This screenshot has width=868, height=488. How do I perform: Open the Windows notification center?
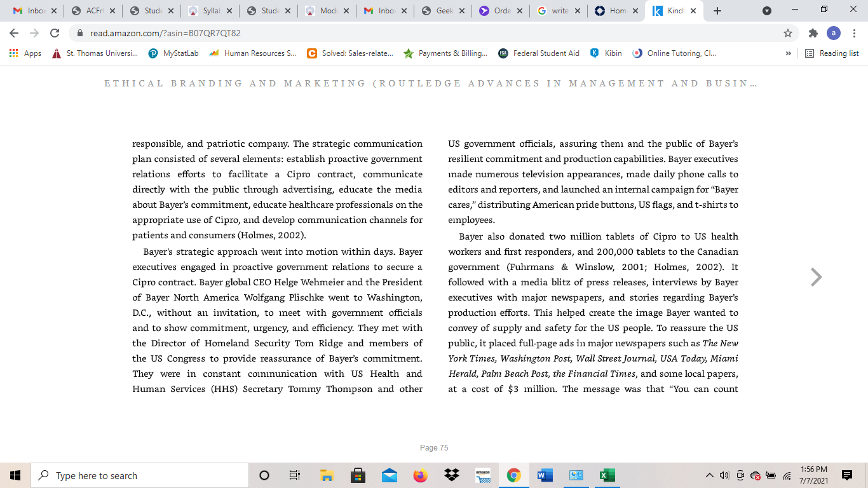847,475
